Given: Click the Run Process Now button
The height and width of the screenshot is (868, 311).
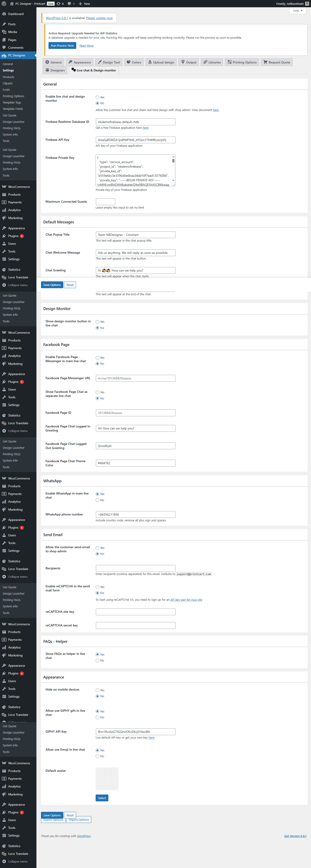Looking at the screenshot, I should tap(62, 45).
